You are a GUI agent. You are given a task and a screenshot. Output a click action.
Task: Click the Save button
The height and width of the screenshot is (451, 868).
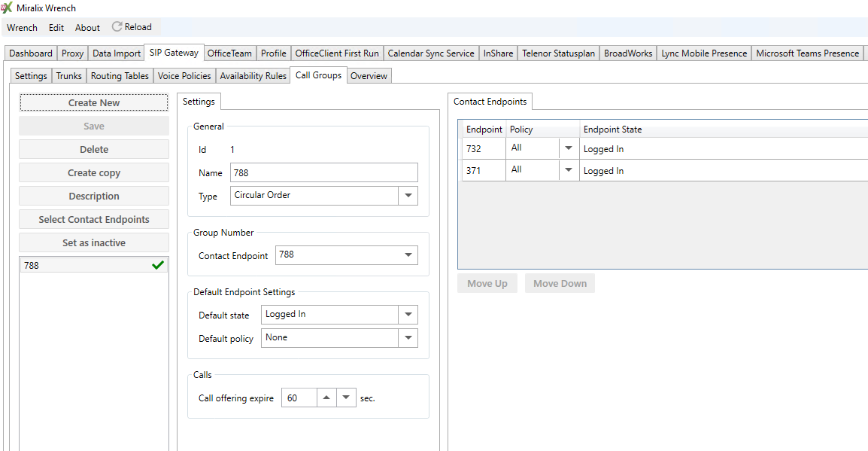(94, 126)
